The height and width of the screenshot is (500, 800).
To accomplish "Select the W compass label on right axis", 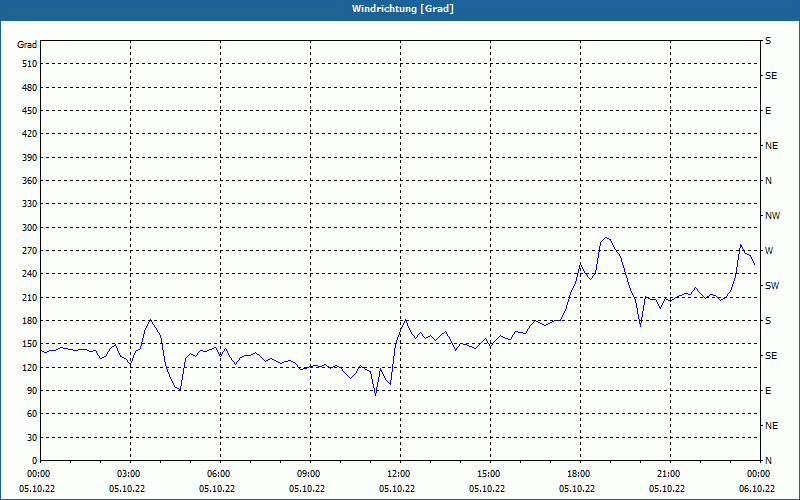I will [x=769, y=251].
